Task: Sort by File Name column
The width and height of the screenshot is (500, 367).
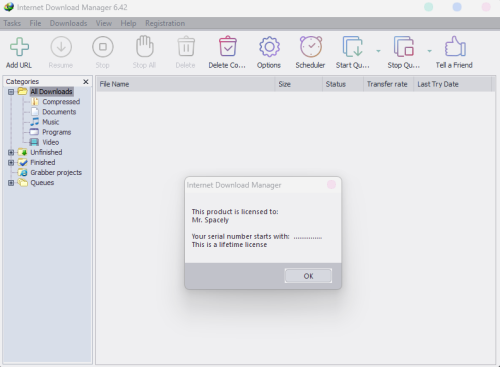Action: 186,84
